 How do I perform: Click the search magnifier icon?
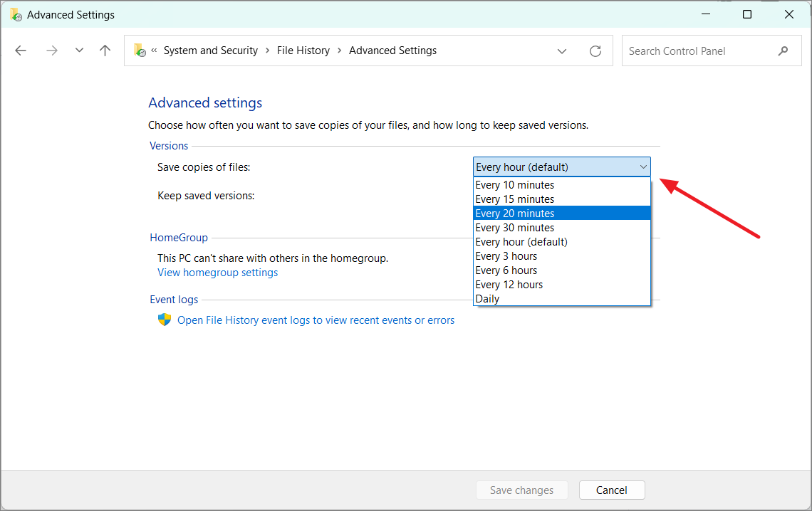point(784,51)
